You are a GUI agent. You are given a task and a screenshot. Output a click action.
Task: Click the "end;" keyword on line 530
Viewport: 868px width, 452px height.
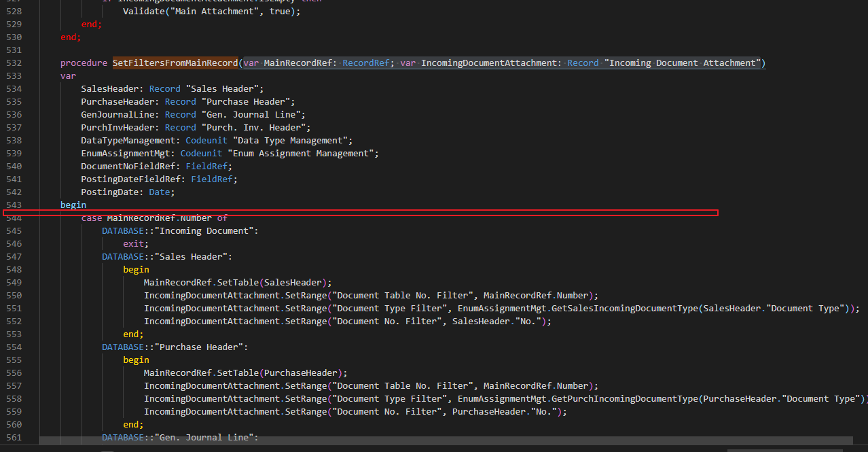point(71,37)
